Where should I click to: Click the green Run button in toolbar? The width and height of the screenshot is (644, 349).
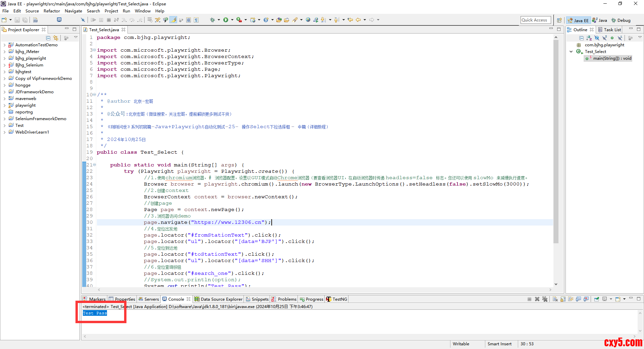tap(226, 20)
